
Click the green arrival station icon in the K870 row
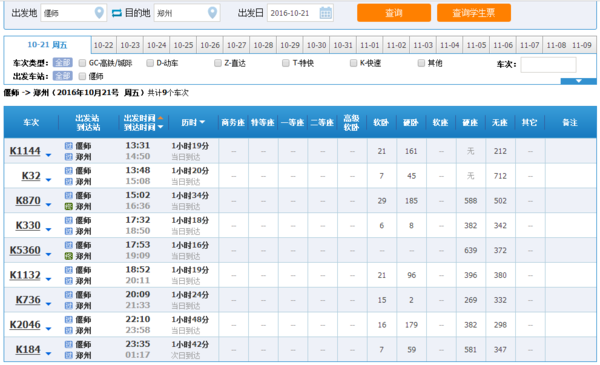click(68, 206)
